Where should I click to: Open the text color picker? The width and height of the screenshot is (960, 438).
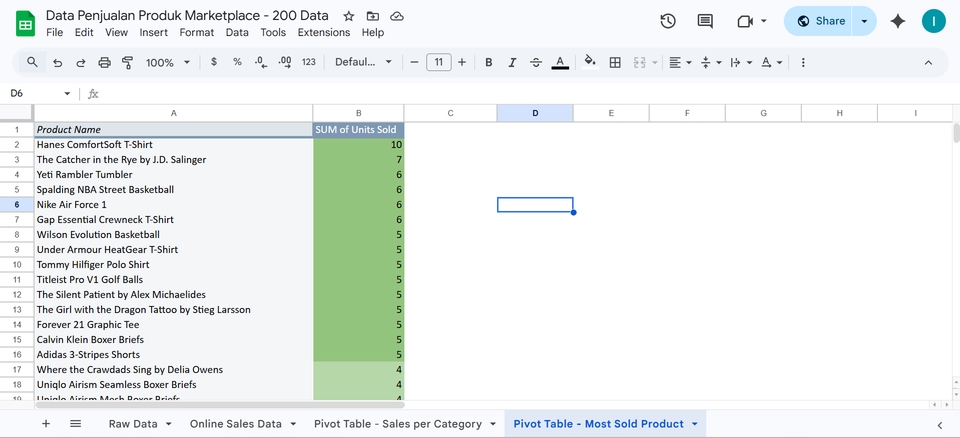tap(560, 62)
